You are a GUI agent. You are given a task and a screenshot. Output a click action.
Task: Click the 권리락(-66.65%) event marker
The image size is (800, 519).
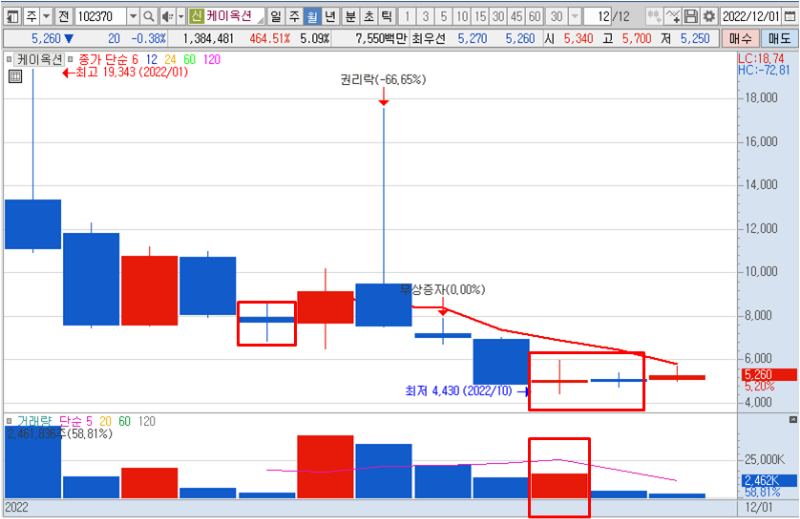point(383,80)
